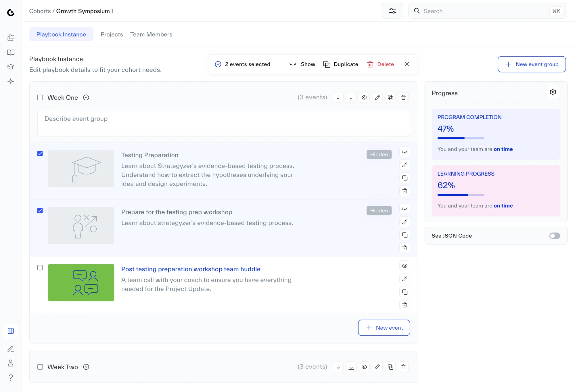Open the book icon in sidebar

click(x=11, y=52)
